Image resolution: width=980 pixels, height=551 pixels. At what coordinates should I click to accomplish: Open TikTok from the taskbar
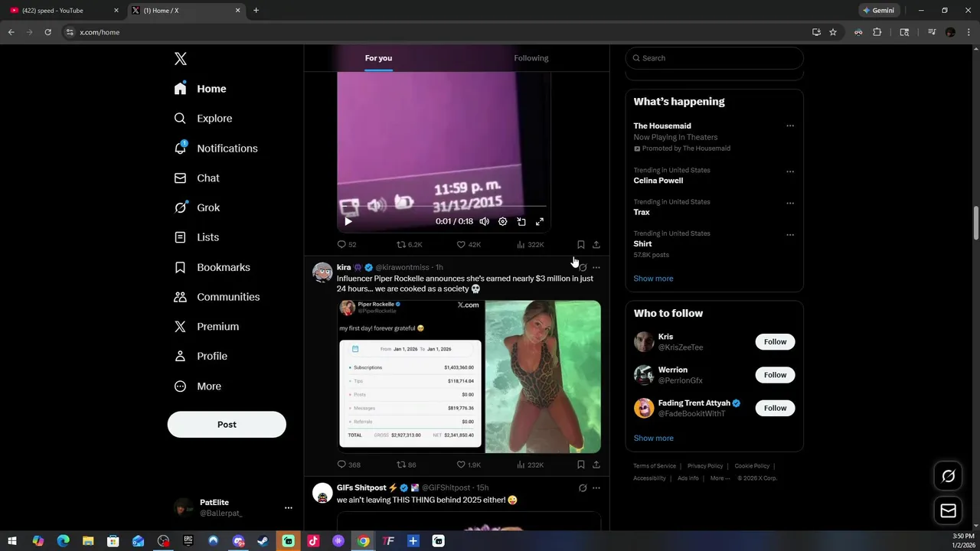coord(313,541)
